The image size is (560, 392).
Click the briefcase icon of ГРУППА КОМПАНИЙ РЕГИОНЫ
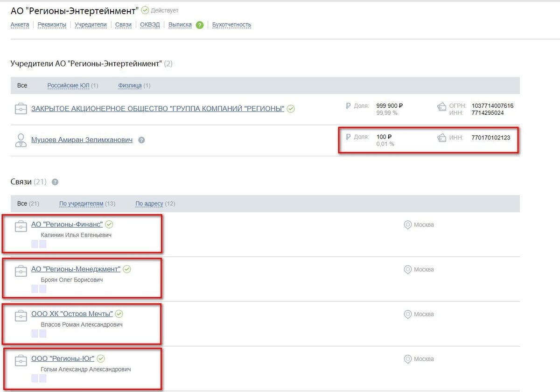pos(21,109)
